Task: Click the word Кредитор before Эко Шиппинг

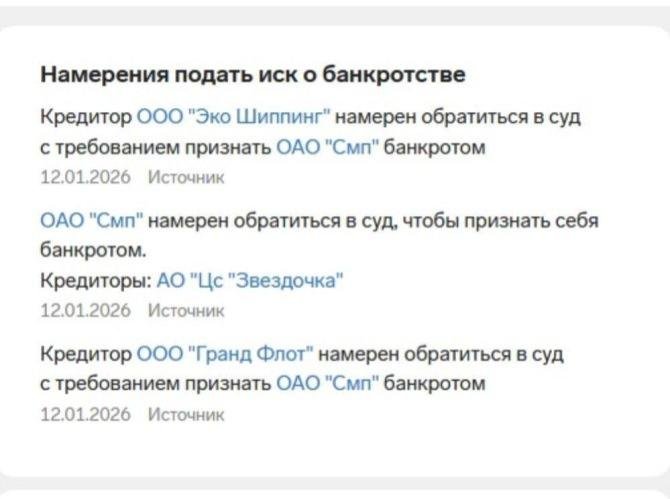Action: click(86, 117)
